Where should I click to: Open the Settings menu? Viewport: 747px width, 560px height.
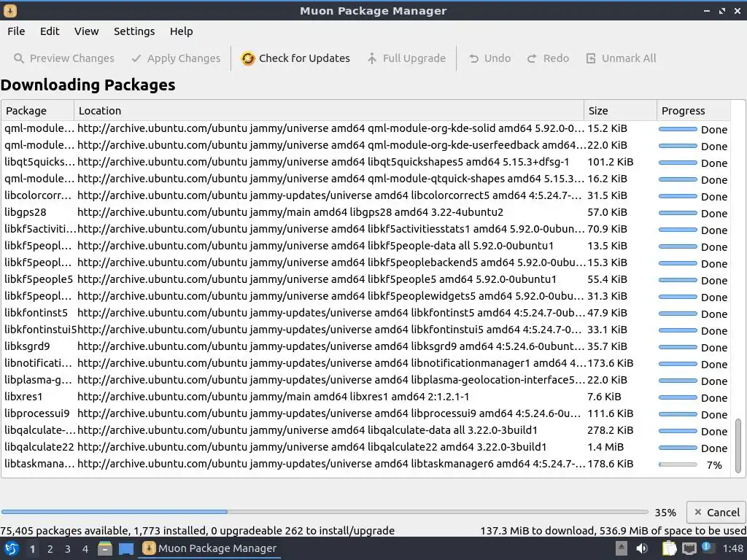(x=134, y=31)
